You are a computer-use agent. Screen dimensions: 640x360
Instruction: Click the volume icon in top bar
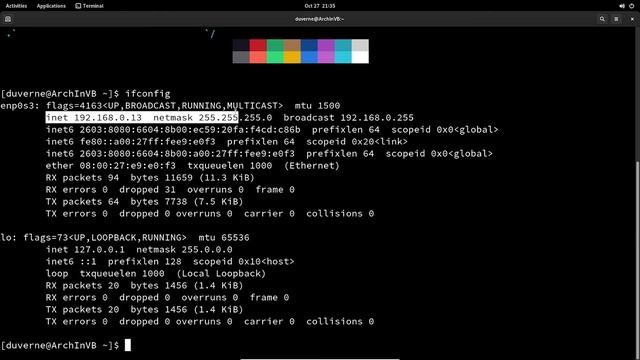pyautogui.click(x=622, y=6)
